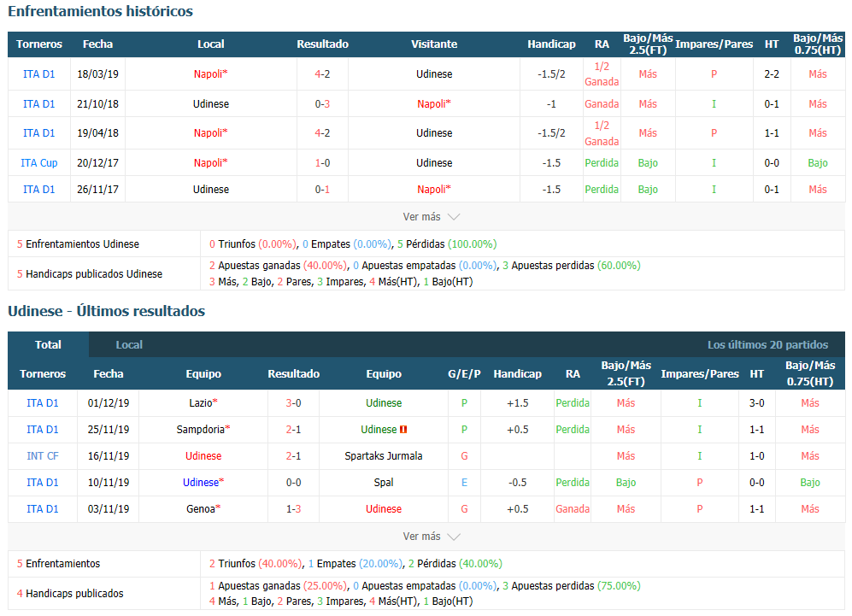The height and width of the screenshot is (616, 852).
Task: Click the E draw marker in Spal row
Action: (464, 482)
